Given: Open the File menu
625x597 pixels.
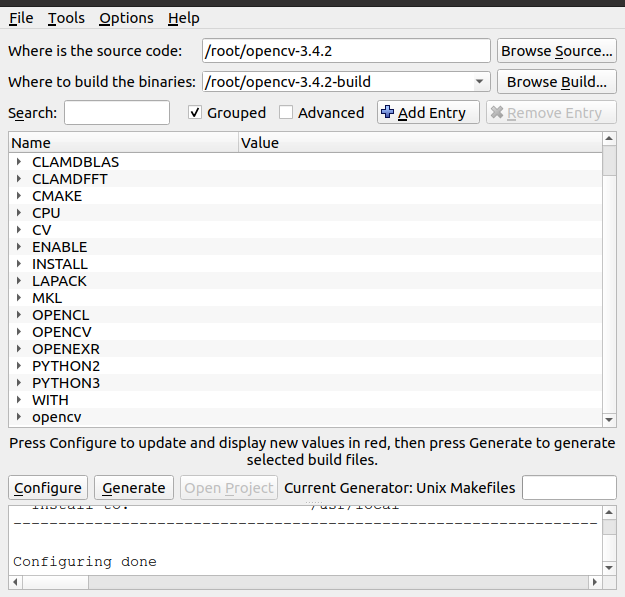Looking at the screenshot, I should click(x=21, y=18).
